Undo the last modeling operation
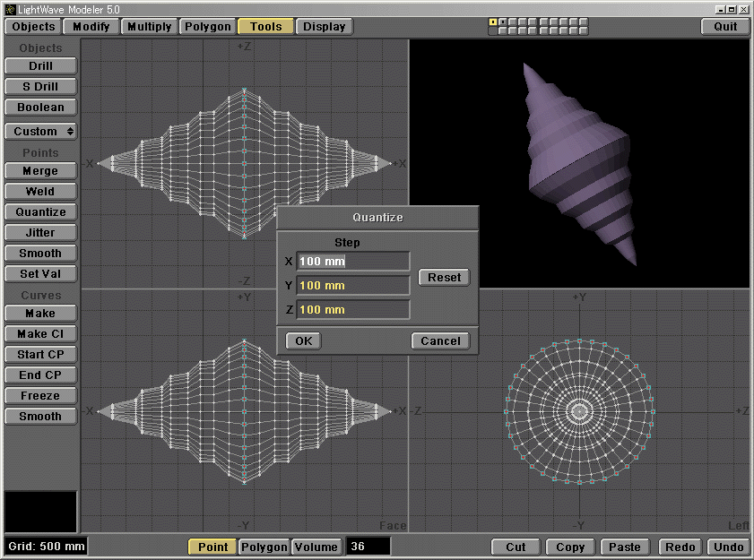Screen dimensions: 754x560 tap(728, 547)
